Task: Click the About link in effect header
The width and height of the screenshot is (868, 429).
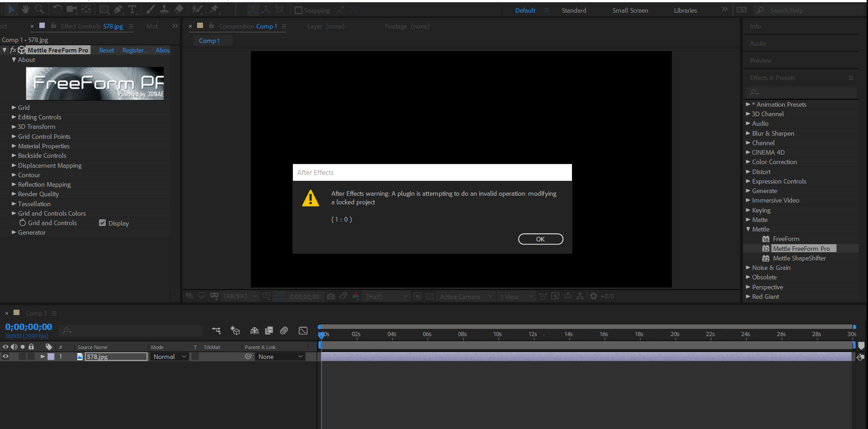Action: click(x=163, y=50)
